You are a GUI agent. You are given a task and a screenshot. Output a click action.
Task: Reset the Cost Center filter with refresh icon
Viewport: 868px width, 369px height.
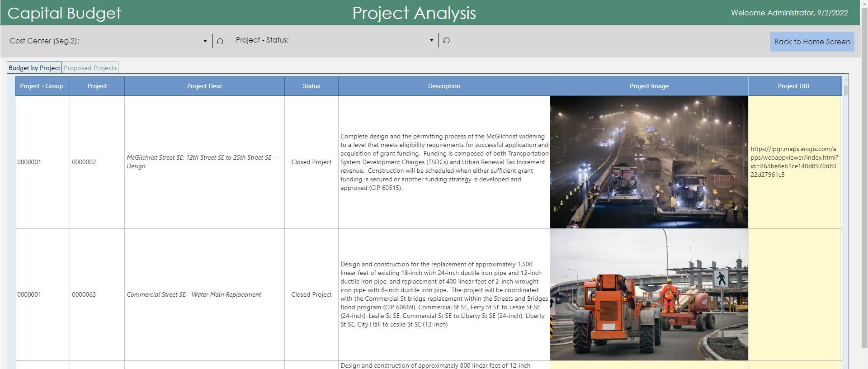click(220, 41)
